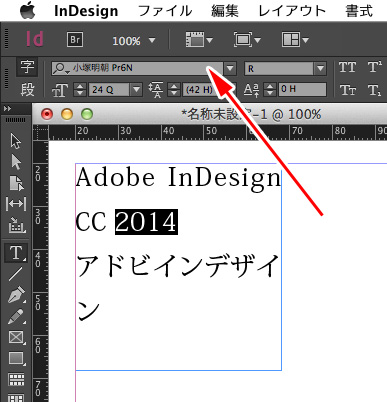387x402 pixels.
Task: Activate the Type tool
Action: point(16,253)
